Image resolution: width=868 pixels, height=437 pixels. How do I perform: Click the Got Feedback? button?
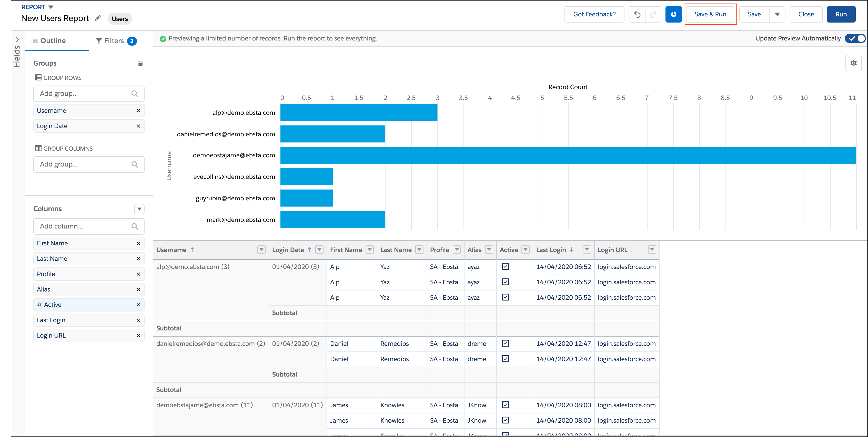tap(594, 14)
